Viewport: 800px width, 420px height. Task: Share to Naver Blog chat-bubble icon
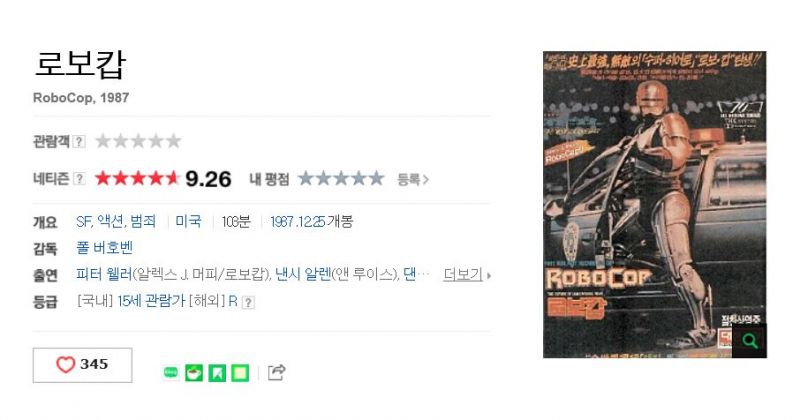tap(171, 373)
